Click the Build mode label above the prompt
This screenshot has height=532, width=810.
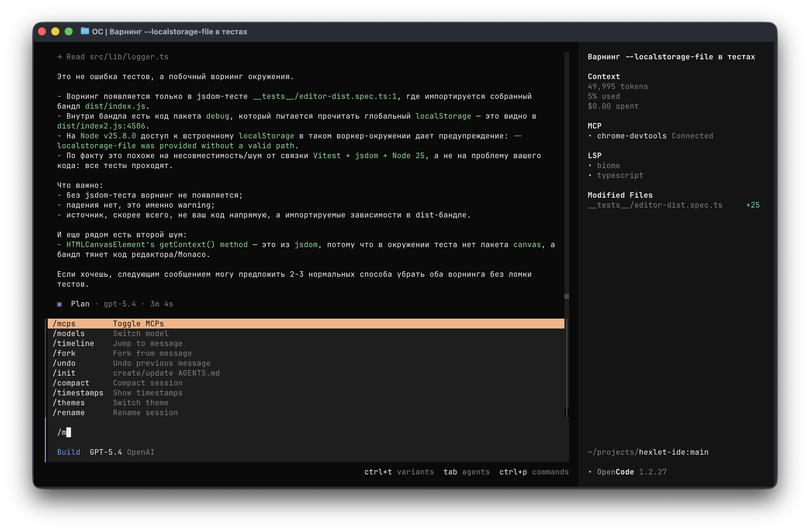click(x=68, y=452)
